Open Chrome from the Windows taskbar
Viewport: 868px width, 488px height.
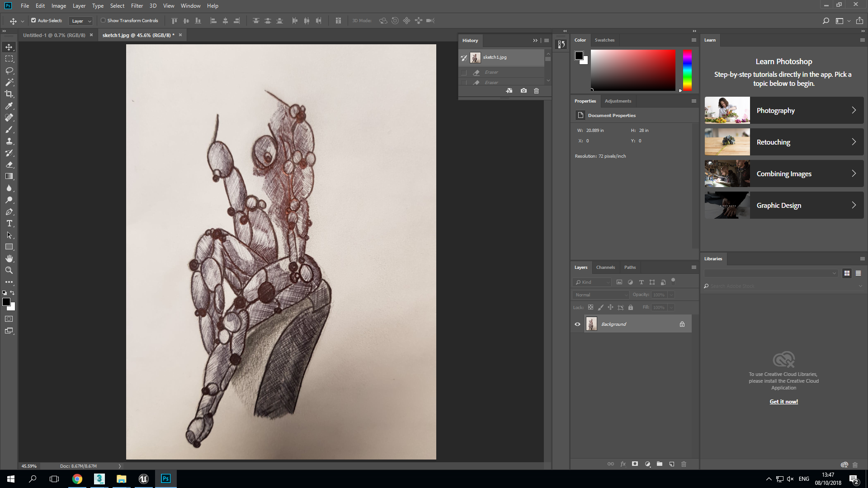tap(77, 479)
